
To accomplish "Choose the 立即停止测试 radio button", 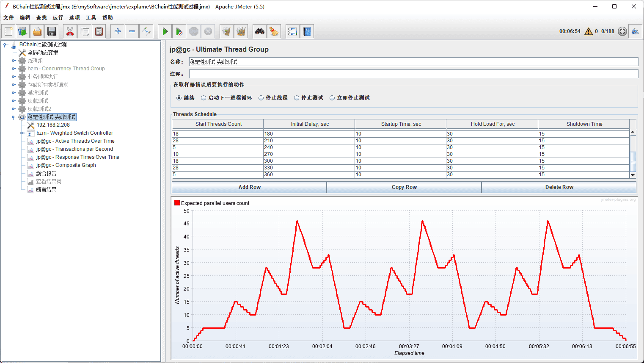I will [x=332, y=98].
